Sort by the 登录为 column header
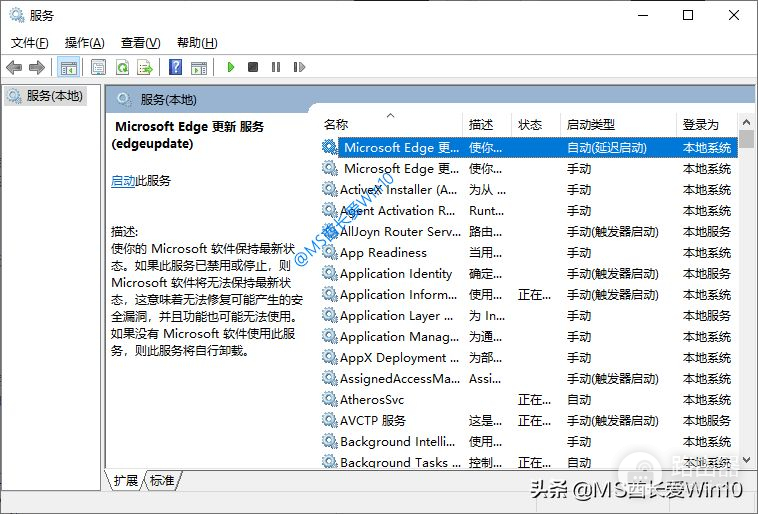The image size is (758, 514). pyautogui.click(x=707, y=125)
